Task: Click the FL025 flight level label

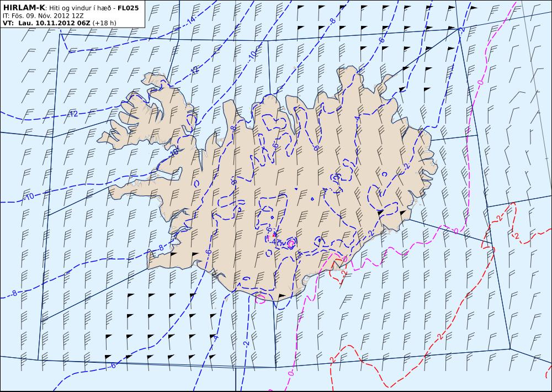Action: [128, 8]
